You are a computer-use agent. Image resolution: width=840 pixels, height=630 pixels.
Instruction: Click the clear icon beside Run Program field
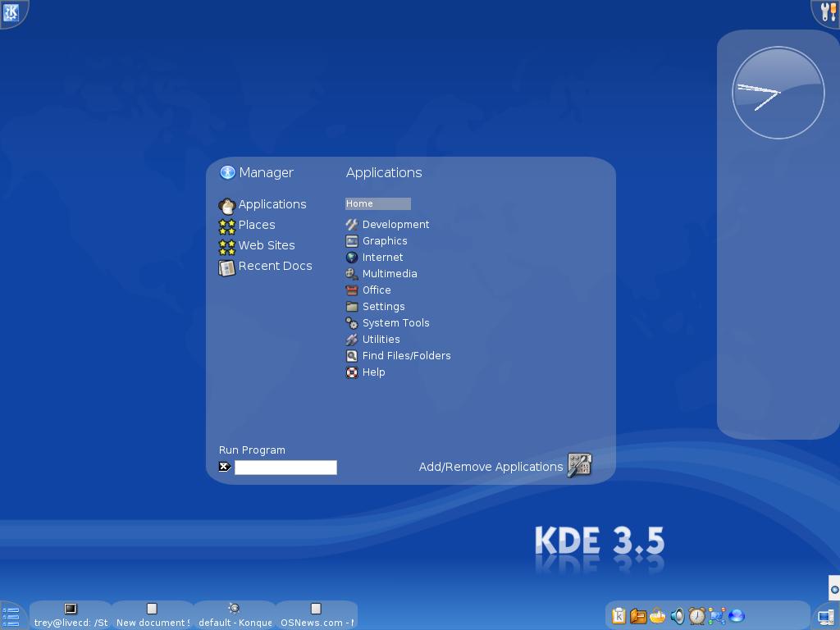(225, 467)
